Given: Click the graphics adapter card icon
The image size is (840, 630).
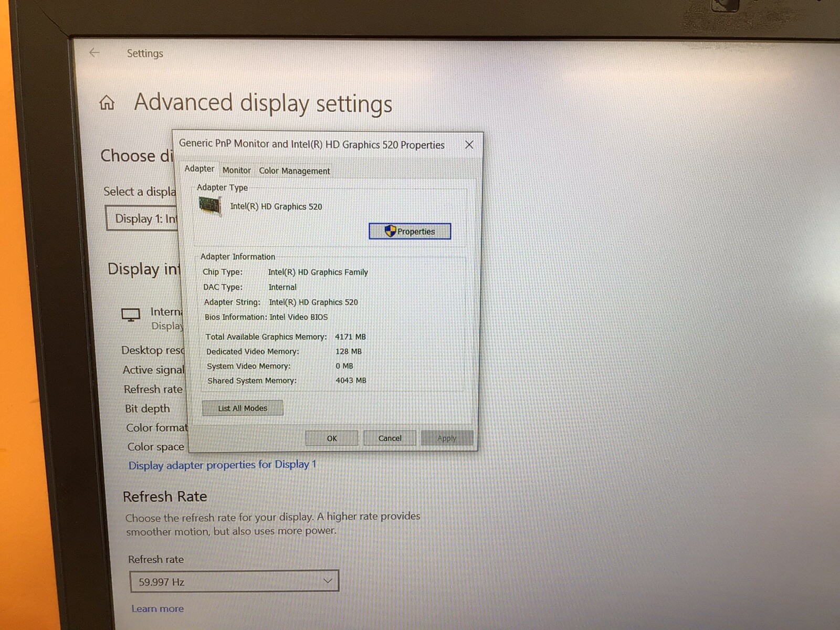Looking at the screenshot, I should pos(210,205).
